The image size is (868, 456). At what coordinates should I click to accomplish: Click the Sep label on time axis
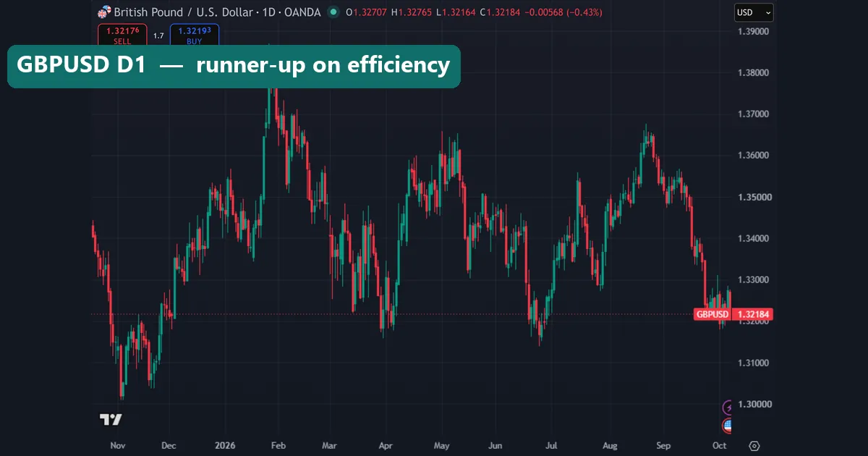point(664,446)
